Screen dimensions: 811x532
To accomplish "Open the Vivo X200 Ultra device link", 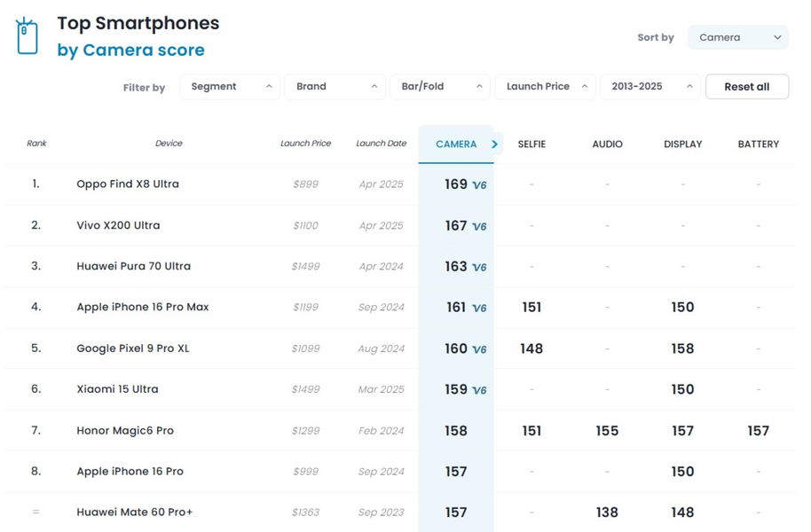I will coord(118,225).
